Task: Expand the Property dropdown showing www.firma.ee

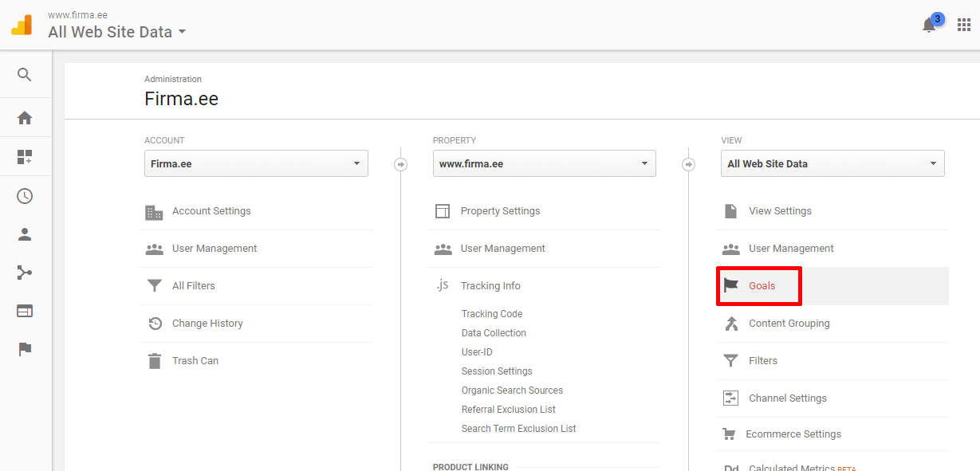Action: coord(544,163)
